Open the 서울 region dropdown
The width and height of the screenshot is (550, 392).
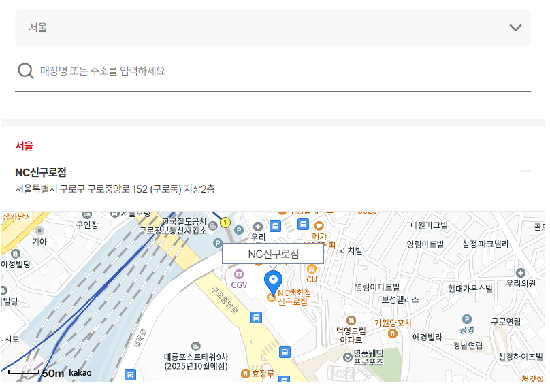click(x=272, y=27)
